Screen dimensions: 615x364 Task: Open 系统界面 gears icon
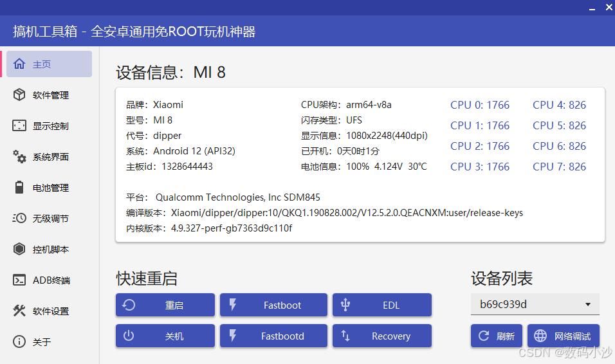pyautogui.click(x=19, y=156)
